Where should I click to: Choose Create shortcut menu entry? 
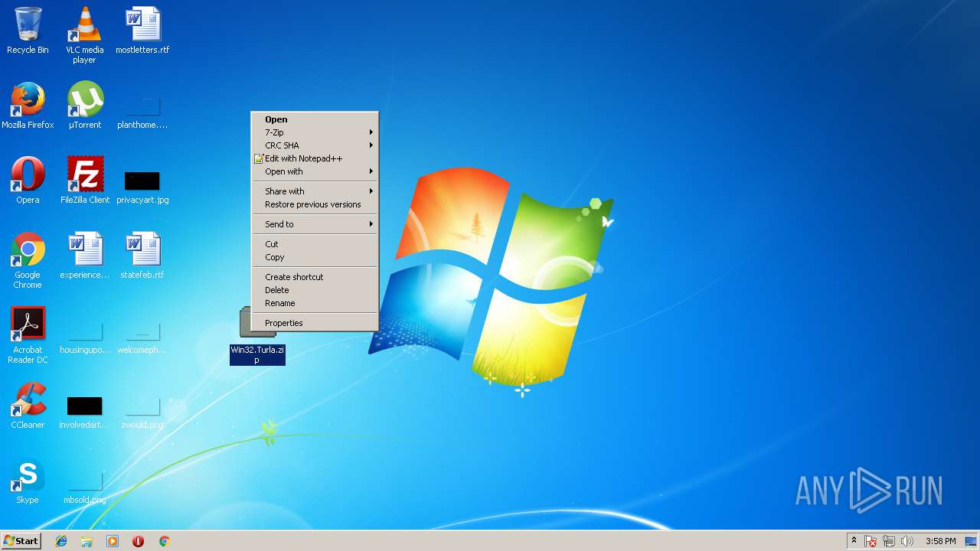(x=315, y=277)
